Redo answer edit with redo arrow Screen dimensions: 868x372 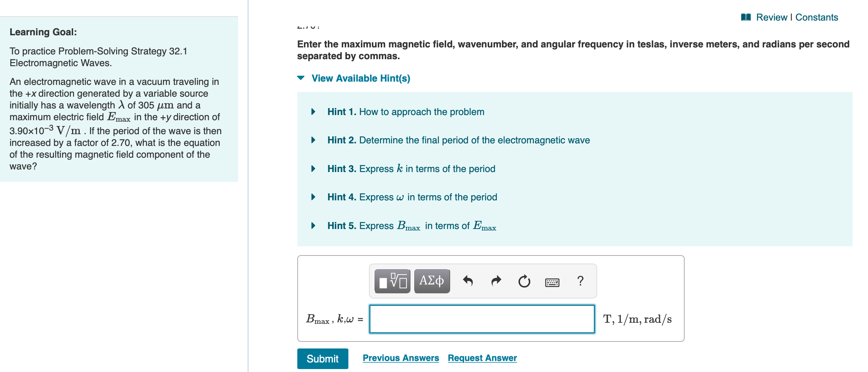pyautogui.click(x=496, y=280)
